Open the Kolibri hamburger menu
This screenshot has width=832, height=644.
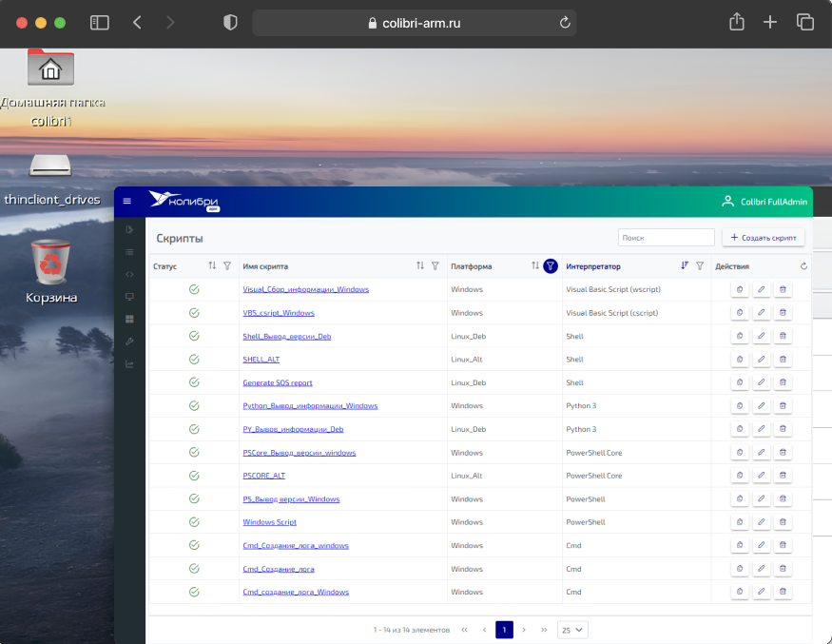126,201
